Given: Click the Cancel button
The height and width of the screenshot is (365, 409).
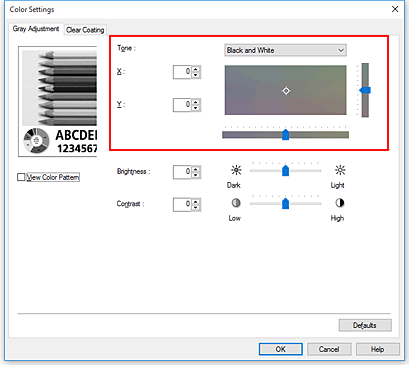Looking at the screenshot, I should tap(329, 349).
